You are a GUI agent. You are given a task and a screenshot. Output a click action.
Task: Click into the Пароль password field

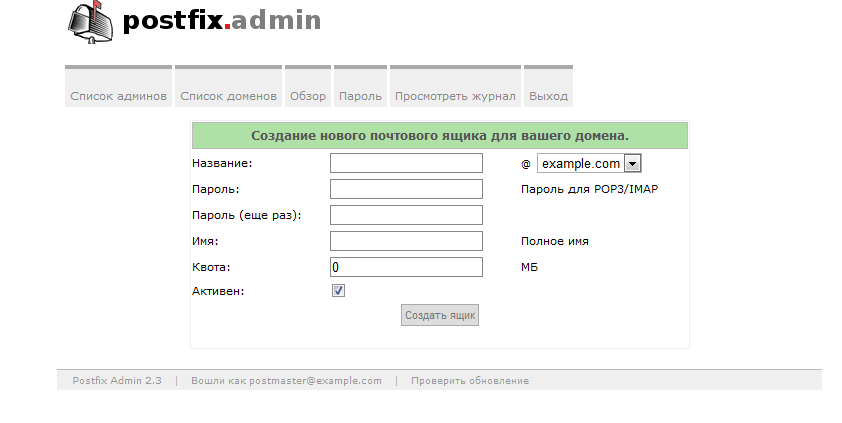point(407,189)
